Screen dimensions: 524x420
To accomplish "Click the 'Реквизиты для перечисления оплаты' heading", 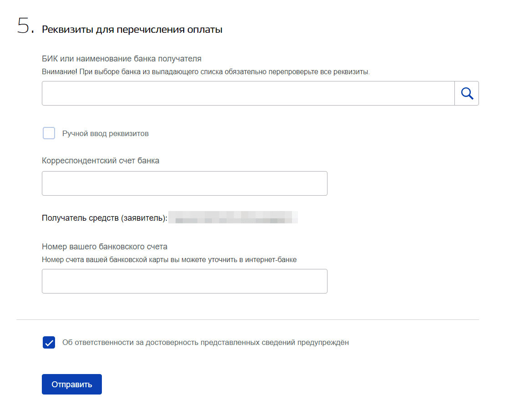I will coord(132,30).
